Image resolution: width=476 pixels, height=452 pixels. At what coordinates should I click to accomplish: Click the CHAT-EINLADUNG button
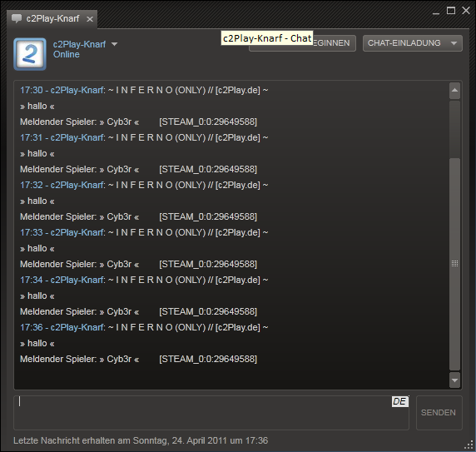point(413,43)
